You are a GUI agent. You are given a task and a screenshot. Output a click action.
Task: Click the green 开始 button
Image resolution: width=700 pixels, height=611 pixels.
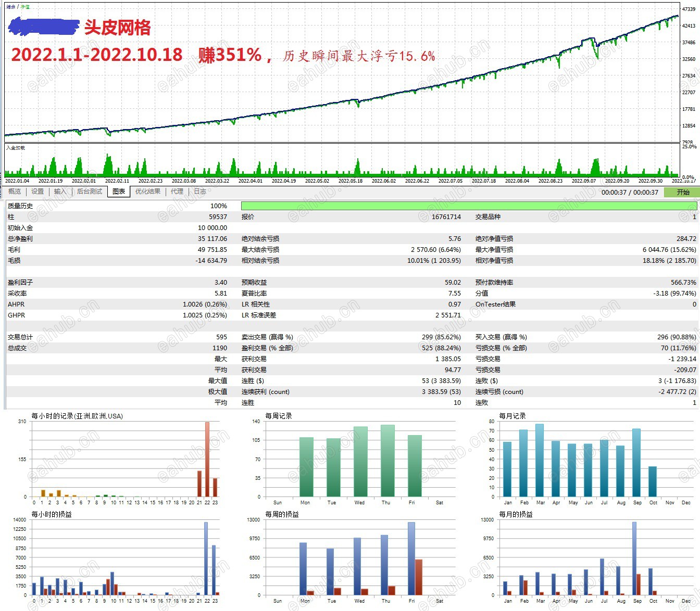coord(683,193)
